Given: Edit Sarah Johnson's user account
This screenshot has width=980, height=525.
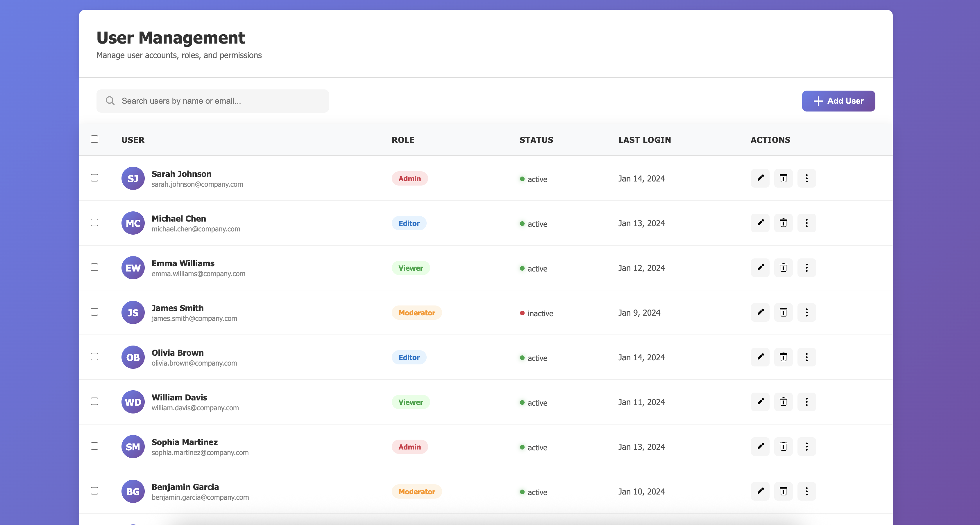Looking at the screenshot, I should point(760,178).
